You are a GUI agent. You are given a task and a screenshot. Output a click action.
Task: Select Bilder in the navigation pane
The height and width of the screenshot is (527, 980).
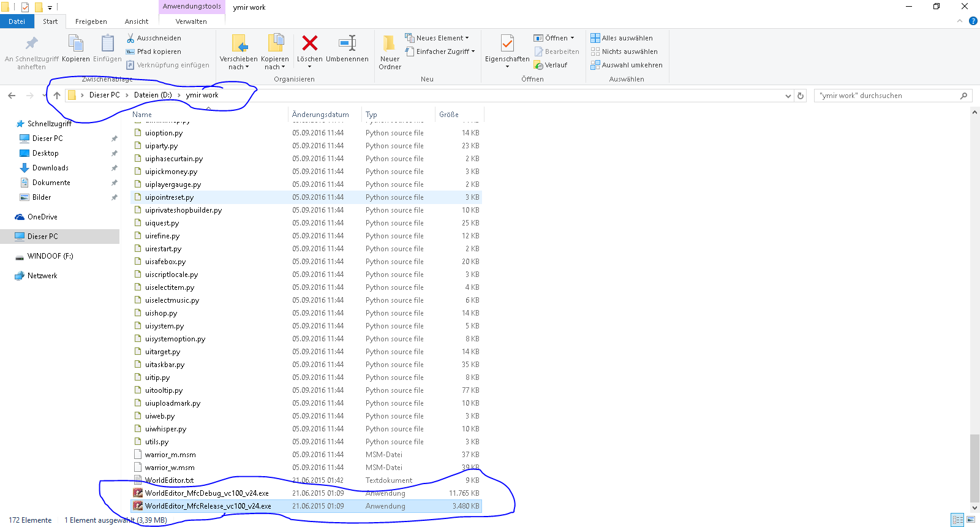(x=42, y=197)
